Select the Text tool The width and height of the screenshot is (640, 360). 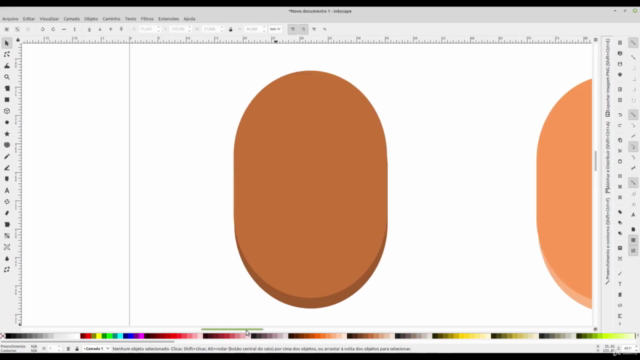click(7, 191)
